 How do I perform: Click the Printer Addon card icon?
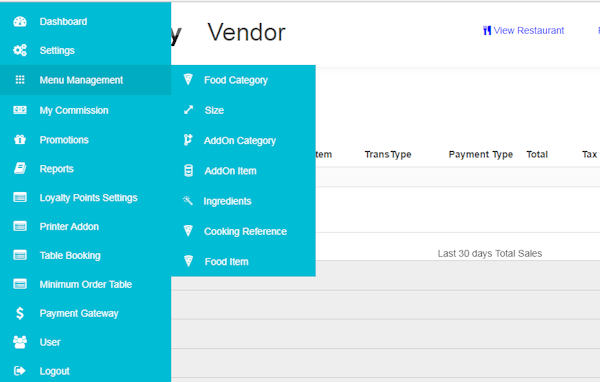point(20,226)
